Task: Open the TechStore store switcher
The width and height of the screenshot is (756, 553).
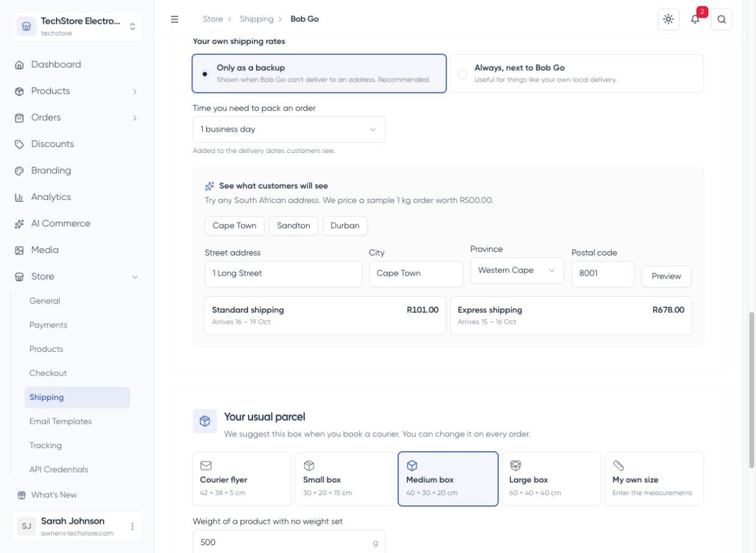Action: pos(77,27)
